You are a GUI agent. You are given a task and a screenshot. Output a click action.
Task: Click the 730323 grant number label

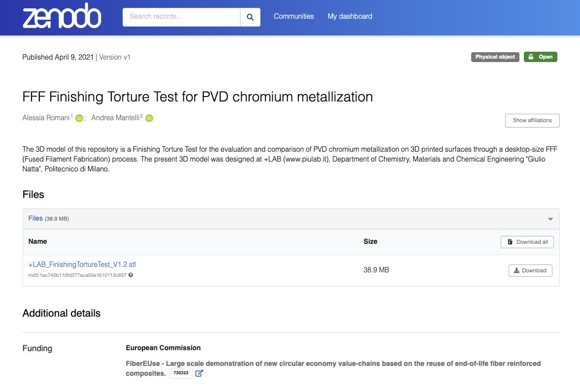[181, 373]
